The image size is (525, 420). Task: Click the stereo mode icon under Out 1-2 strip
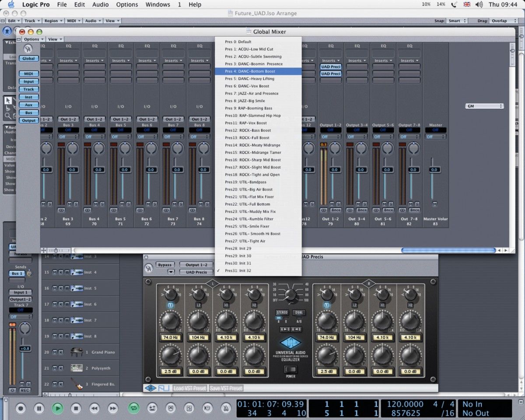[x=324, y=210]
